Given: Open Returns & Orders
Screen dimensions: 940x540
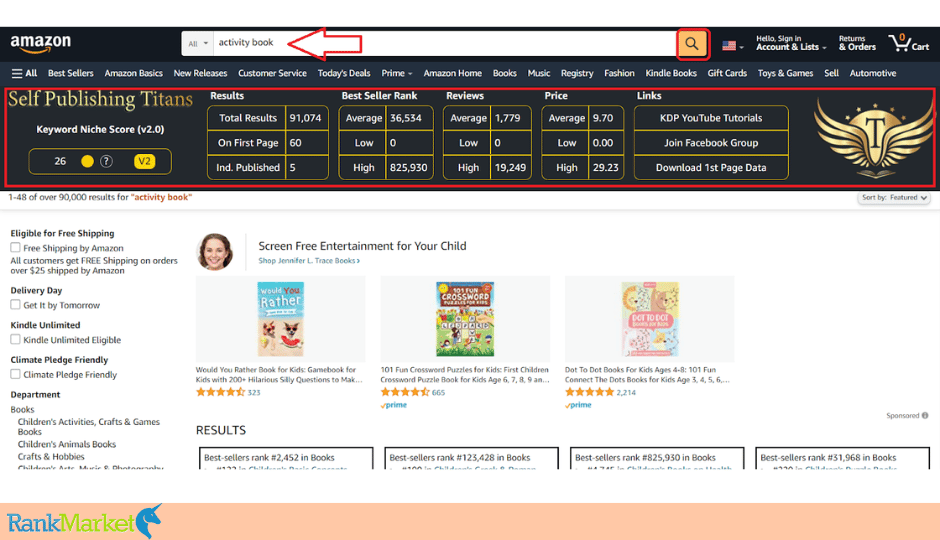Looking at the screenshot, I should click(x=857, y=43).
